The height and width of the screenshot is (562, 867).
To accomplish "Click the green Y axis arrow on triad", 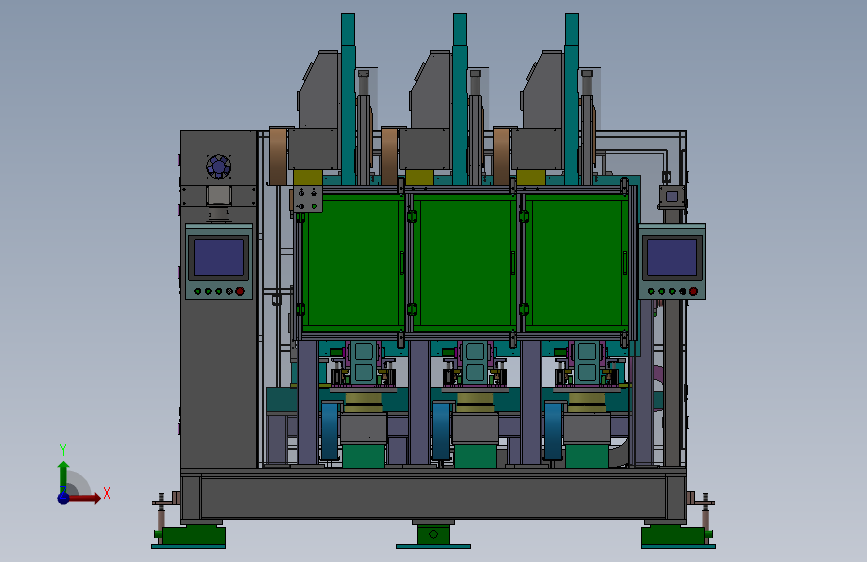I will coord(64,476).
